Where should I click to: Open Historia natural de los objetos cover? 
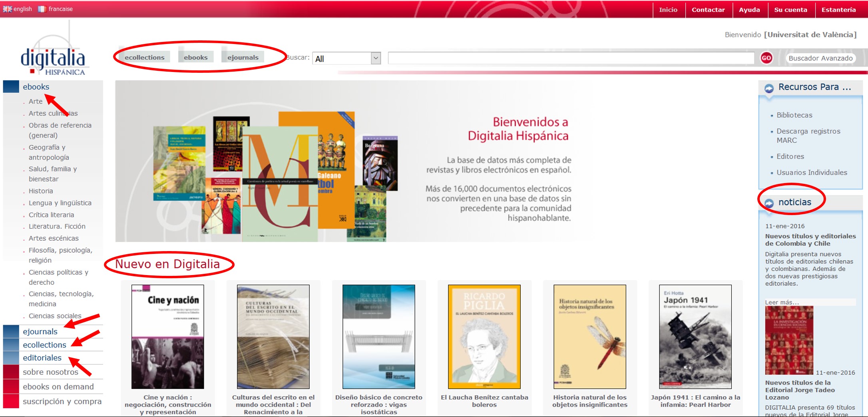(x=590, y=337)
